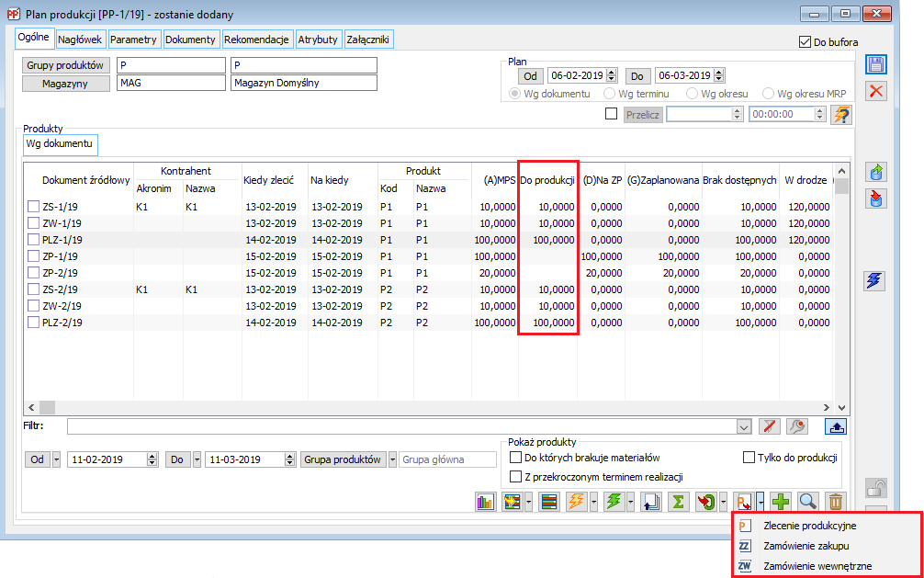
Task: Check the ZP-2/19 row checkbox
Action: (x=34, y=273)
